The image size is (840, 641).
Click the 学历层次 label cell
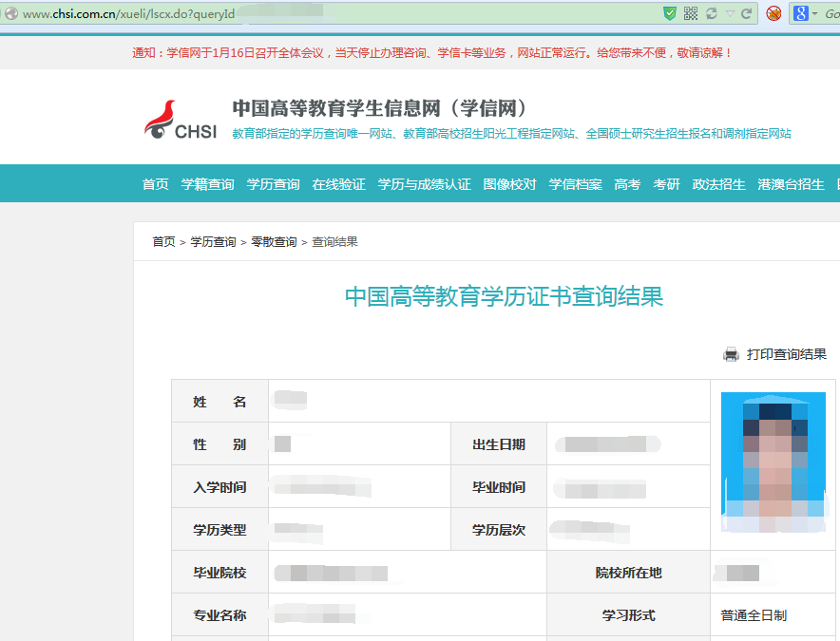(x=499, y=530)
